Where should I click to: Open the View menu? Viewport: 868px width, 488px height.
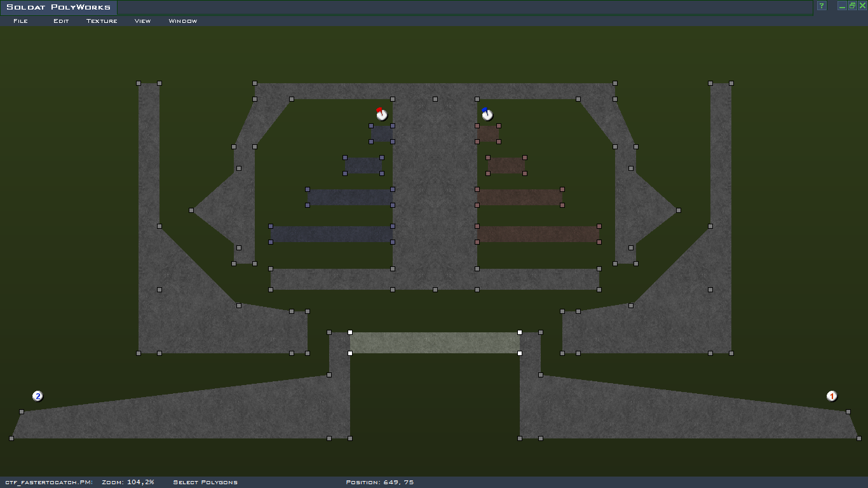142,21
